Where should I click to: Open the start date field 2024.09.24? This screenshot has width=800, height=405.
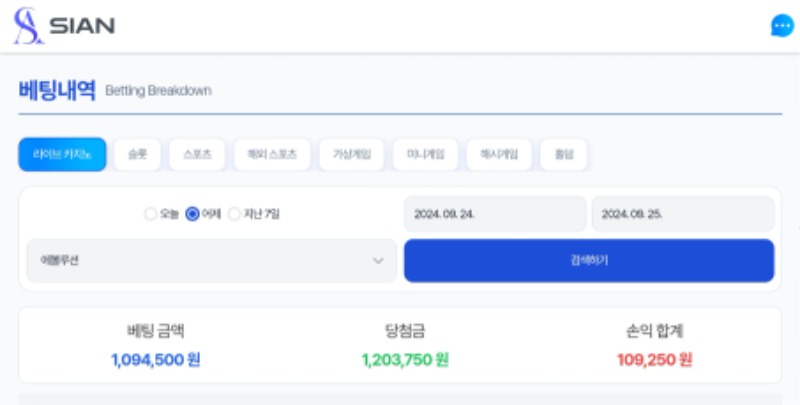(x=495, y=214)
